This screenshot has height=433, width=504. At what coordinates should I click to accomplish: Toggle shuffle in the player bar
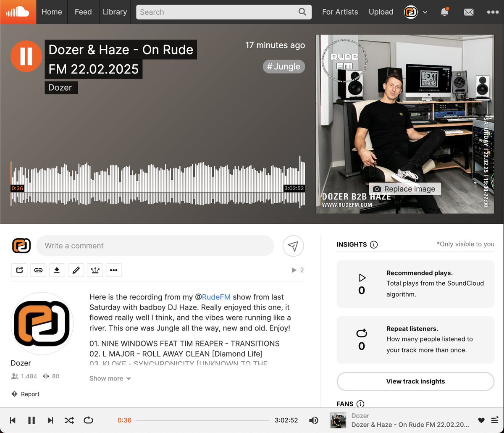pos(69,420)
